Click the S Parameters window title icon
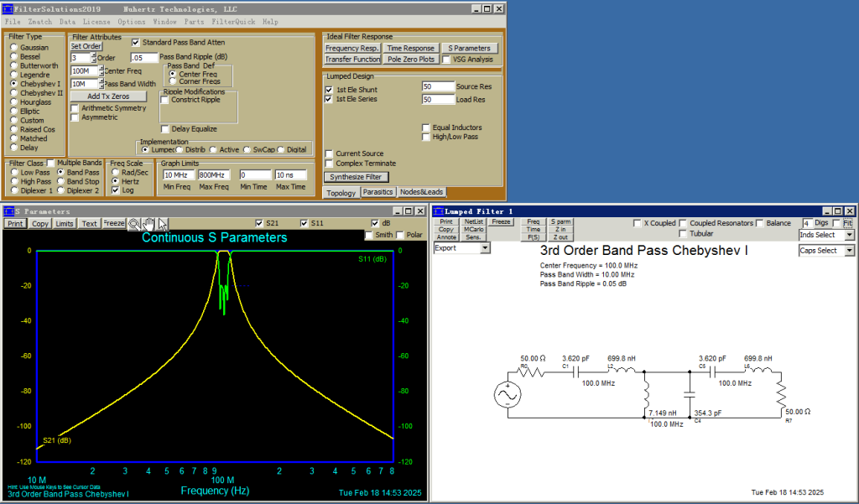Screen dimensions: 859x504 click(x=8, y=211)
